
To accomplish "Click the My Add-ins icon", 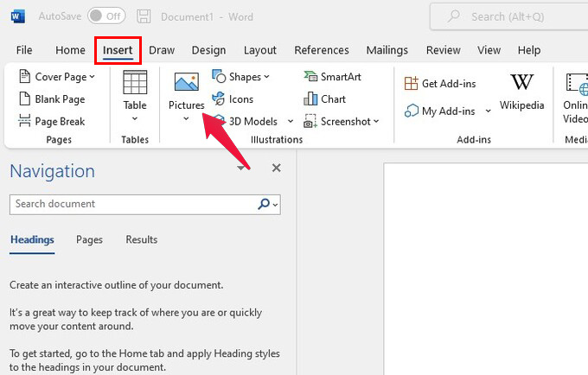I will coord(412,111).
